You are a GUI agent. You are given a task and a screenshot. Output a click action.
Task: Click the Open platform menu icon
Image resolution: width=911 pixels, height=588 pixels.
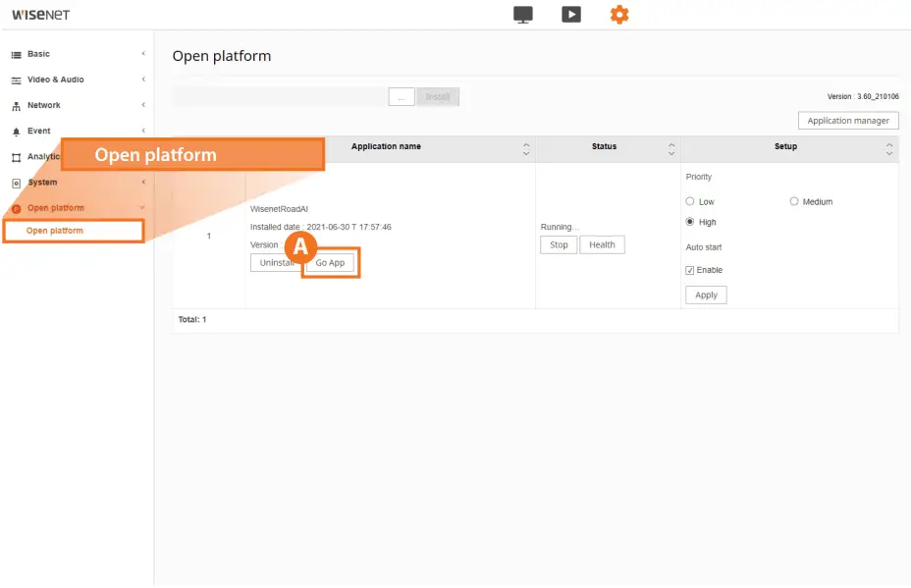tap(17, 208)
